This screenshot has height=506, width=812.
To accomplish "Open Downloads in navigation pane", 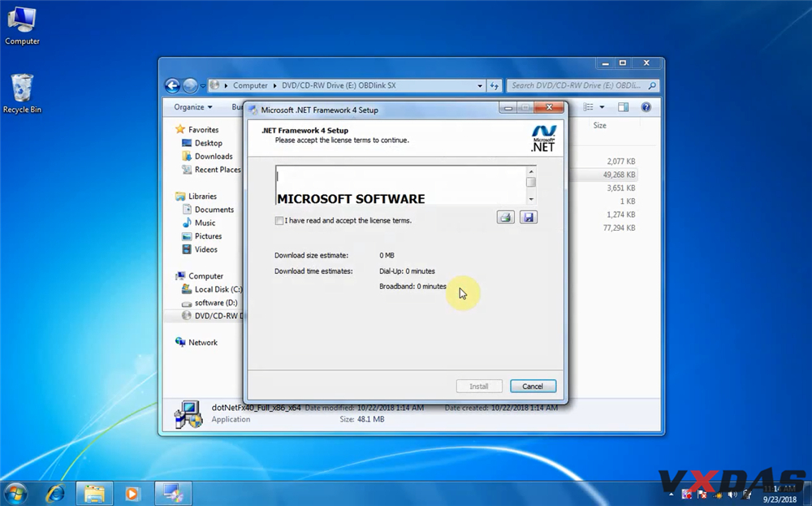I will point(207,157).
